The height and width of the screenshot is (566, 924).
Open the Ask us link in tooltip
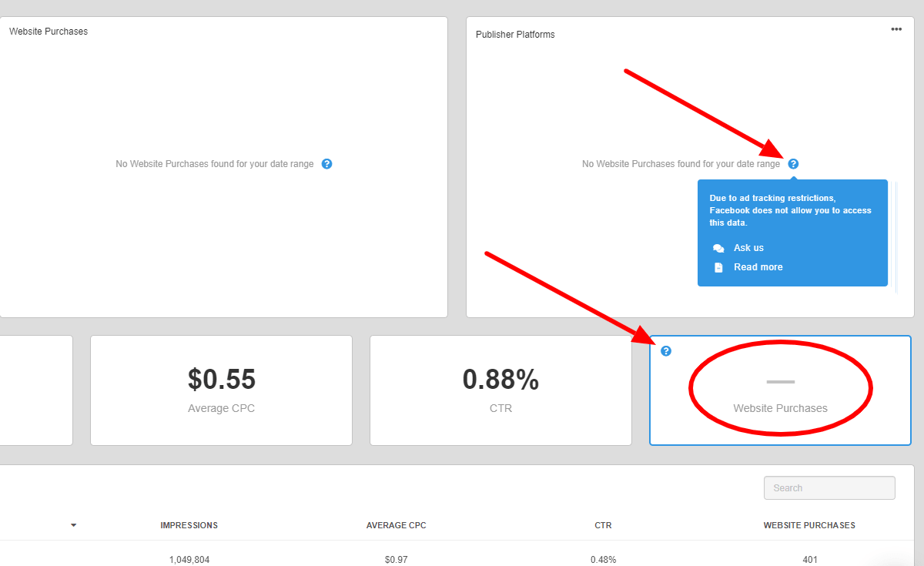click(x=748, y=248)
